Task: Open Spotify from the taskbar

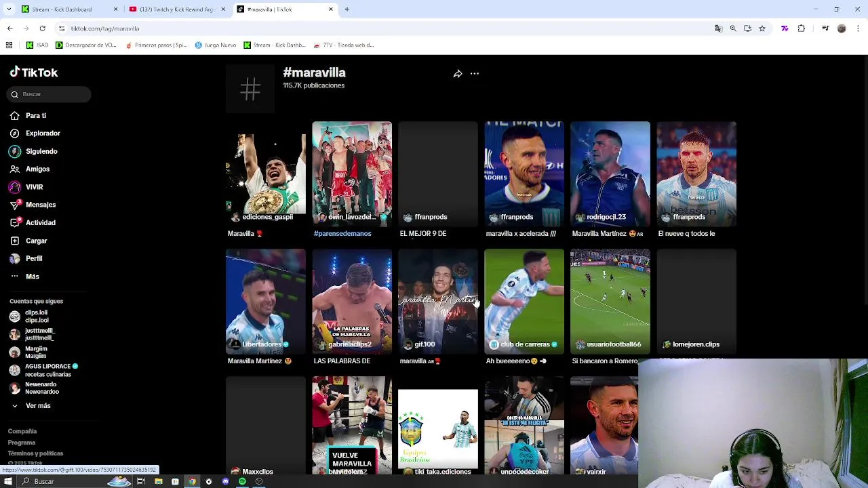Action: 242,481
